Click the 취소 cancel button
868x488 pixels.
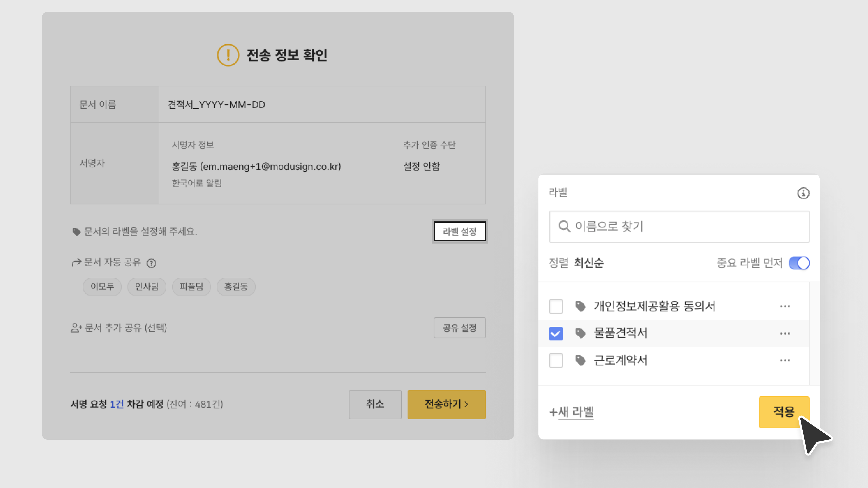click(375, 404)
